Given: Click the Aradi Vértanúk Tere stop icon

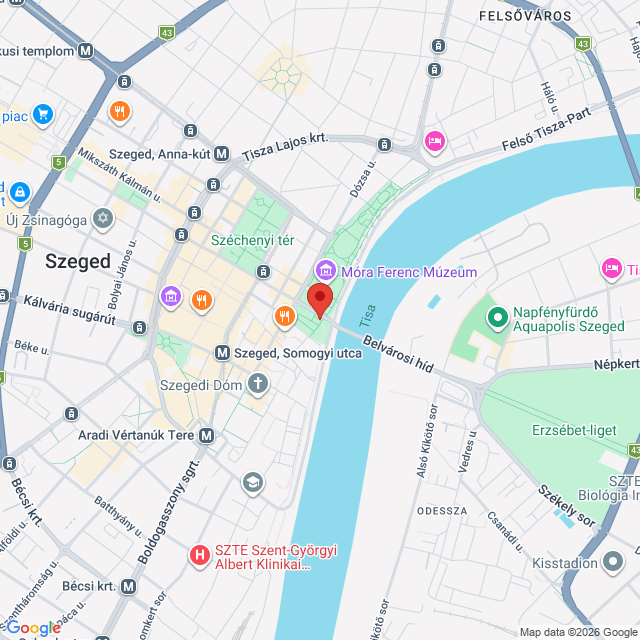Looking at the screenshot, I should [x=207, y=435].
